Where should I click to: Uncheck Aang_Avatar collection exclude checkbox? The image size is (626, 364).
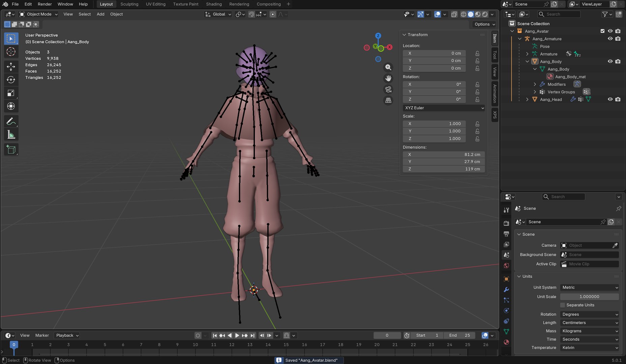602,31
